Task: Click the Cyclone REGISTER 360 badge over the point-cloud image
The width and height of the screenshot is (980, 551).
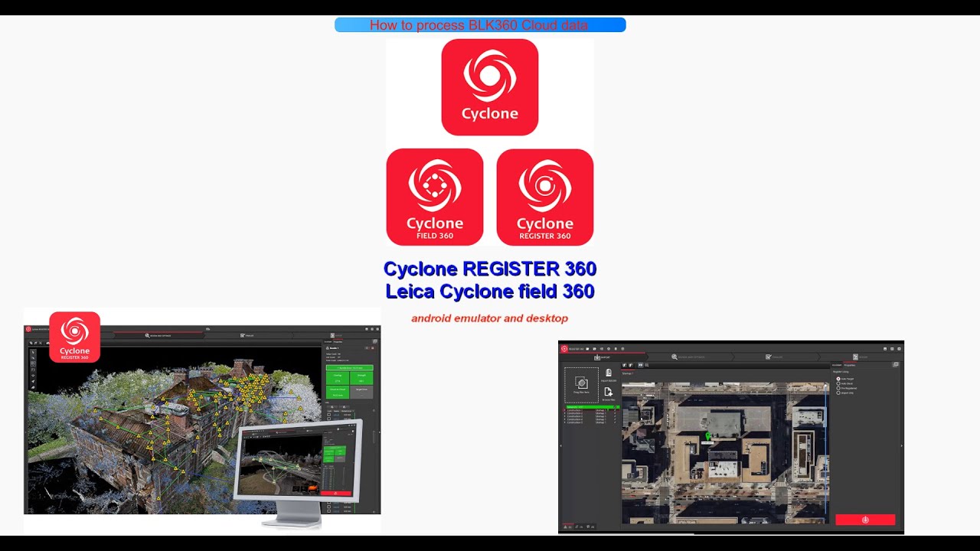Action: 75,337
